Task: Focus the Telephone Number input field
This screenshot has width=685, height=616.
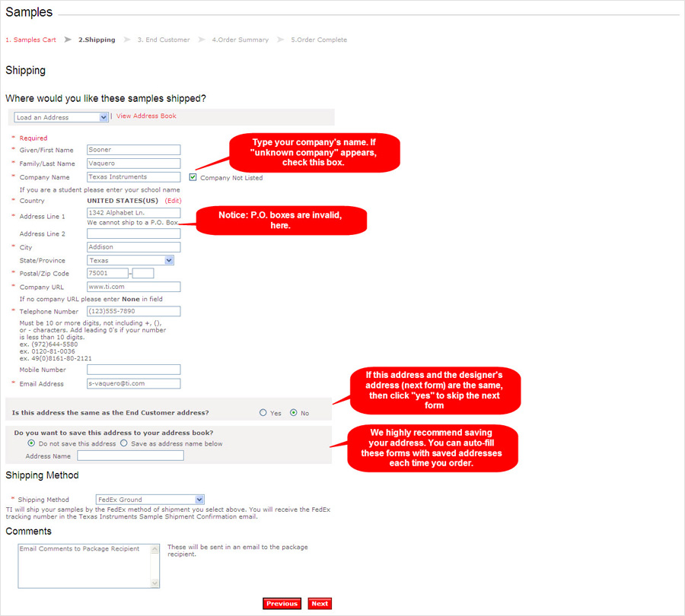Action: pyautogui.click(x=133, y=311)
